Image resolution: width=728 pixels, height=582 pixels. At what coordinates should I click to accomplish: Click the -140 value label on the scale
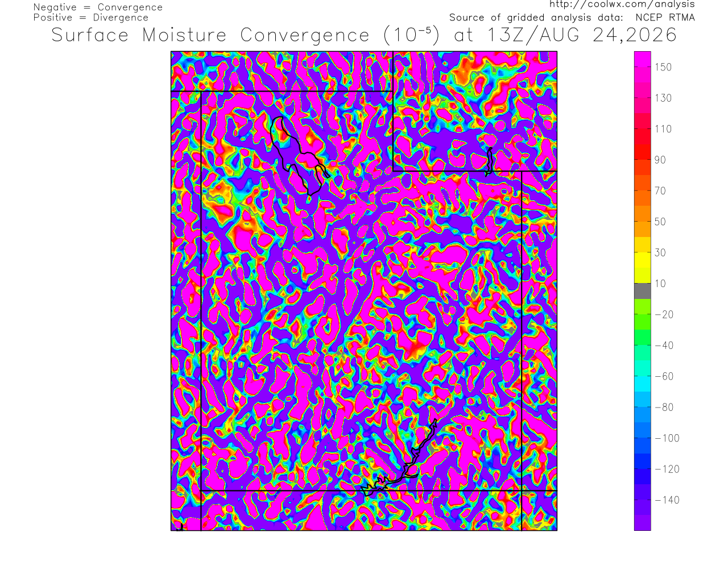[667, 500]
